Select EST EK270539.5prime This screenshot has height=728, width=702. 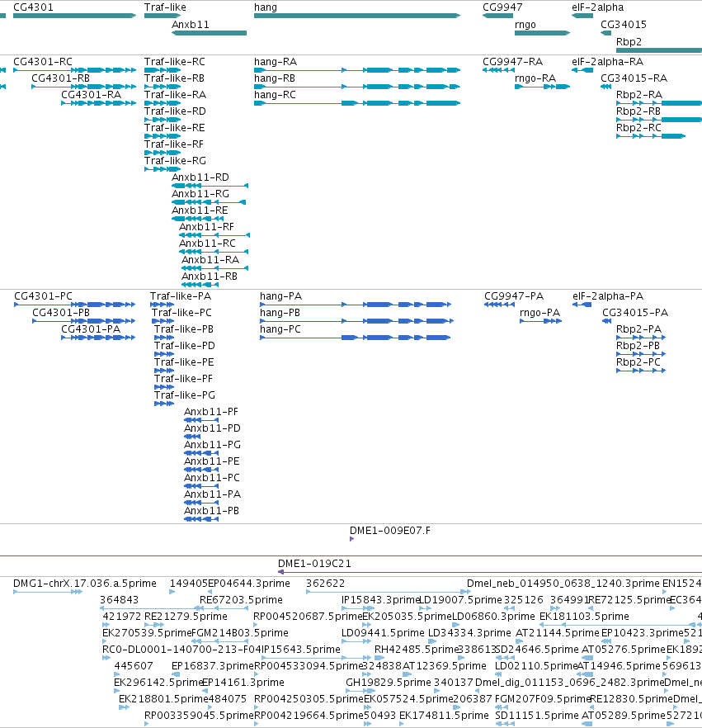[105, 641]
